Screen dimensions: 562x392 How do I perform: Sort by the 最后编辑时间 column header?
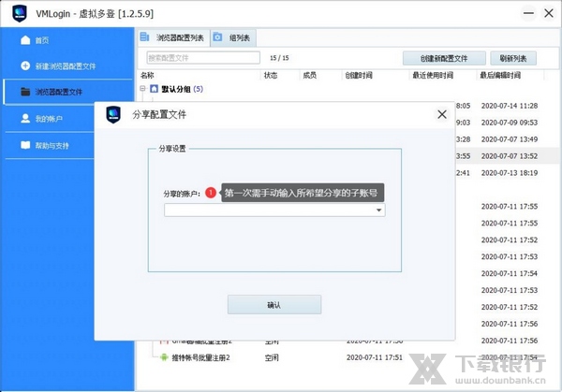pos(500,75)
